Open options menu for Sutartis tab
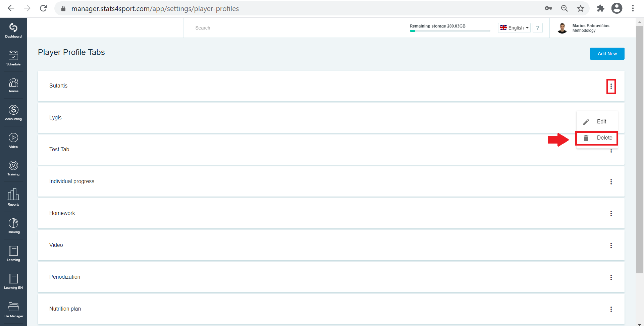The height and width of the screenshot is (326, 644). coord(611,87)
